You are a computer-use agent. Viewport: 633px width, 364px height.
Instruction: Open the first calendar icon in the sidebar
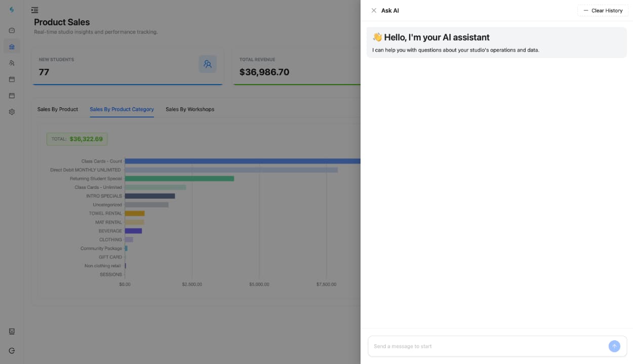click(11, 79)
